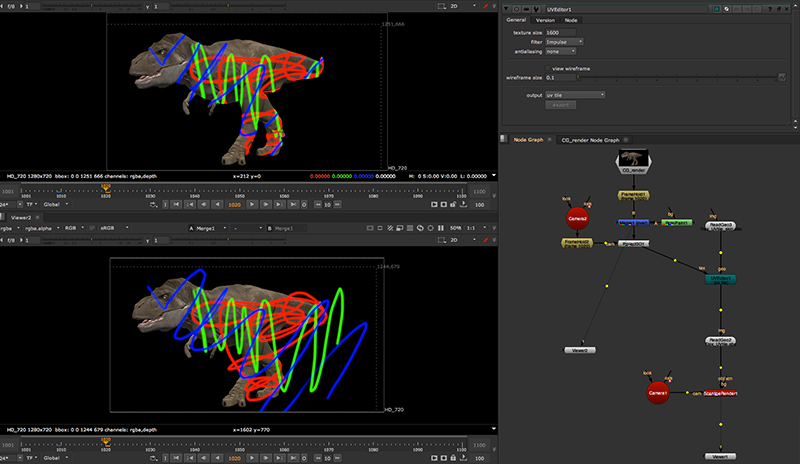Enable the view wireframe checkbox
This screenshot has width=800, height=464.
(549, 67)
